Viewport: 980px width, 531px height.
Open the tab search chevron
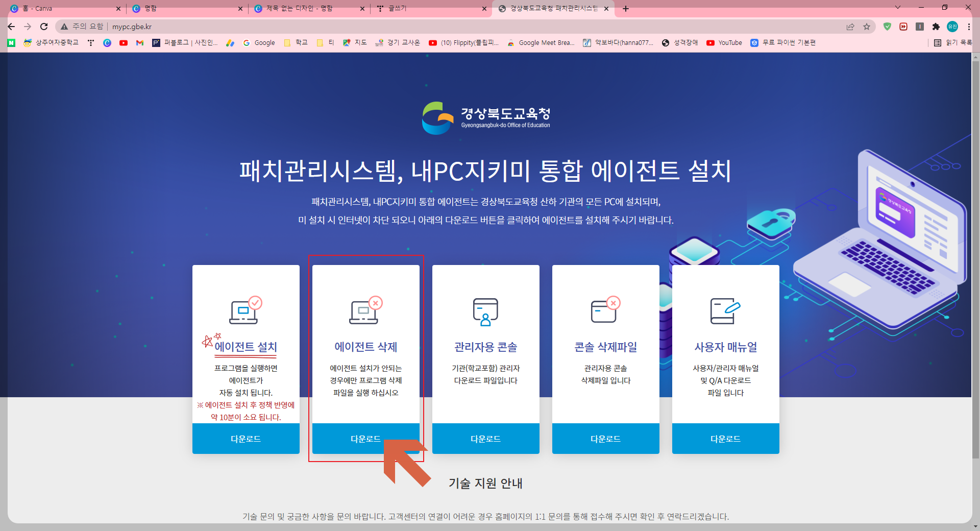[898, 7]
